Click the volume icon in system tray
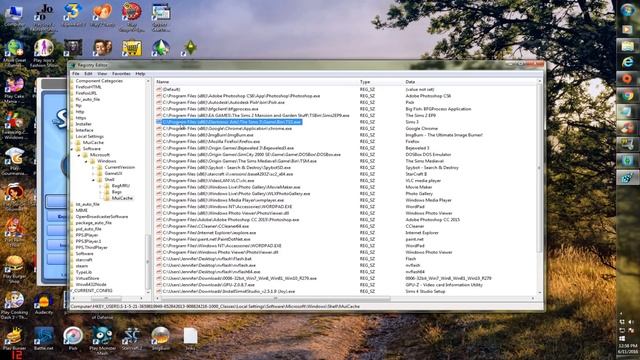The width and height of the screenshot is (640, 360). click(x=631, y=322)
